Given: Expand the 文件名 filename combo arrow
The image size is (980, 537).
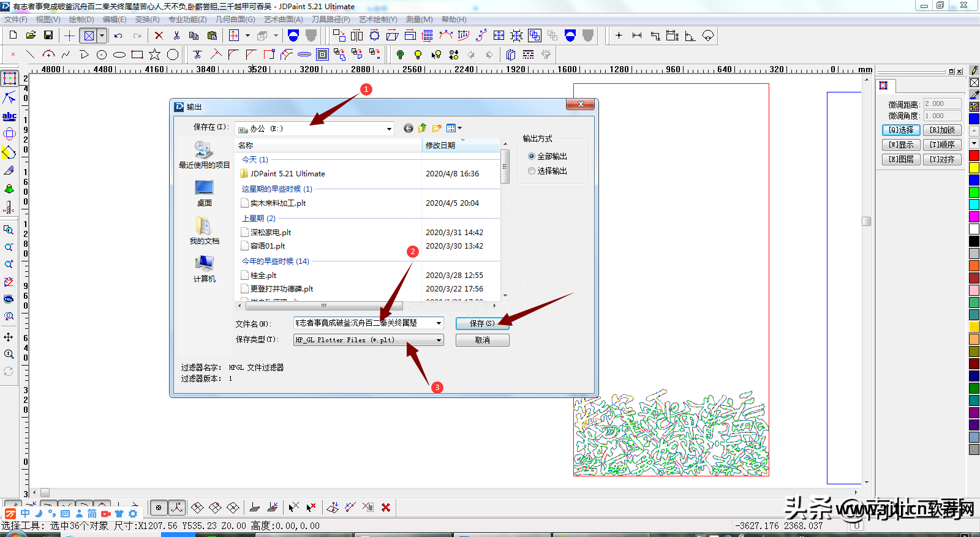Looking at the screenshot, I should (x=439, y=323).
